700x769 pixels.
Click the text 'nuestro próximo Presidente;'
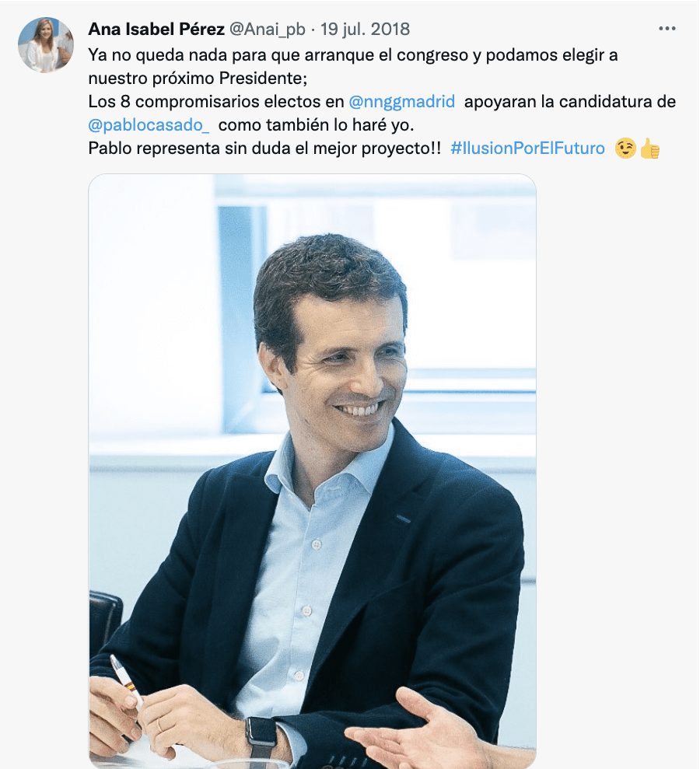[x=198, y=79]
